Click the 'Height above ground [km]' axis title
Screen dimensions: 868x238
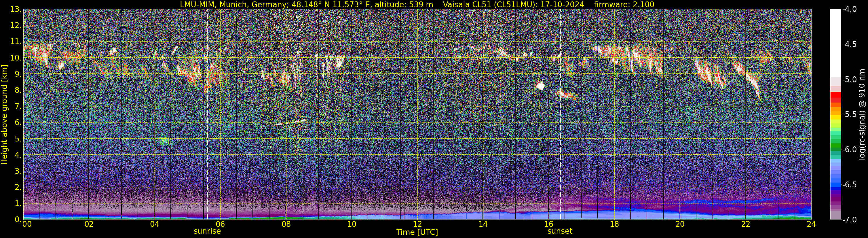click(4, 115)
